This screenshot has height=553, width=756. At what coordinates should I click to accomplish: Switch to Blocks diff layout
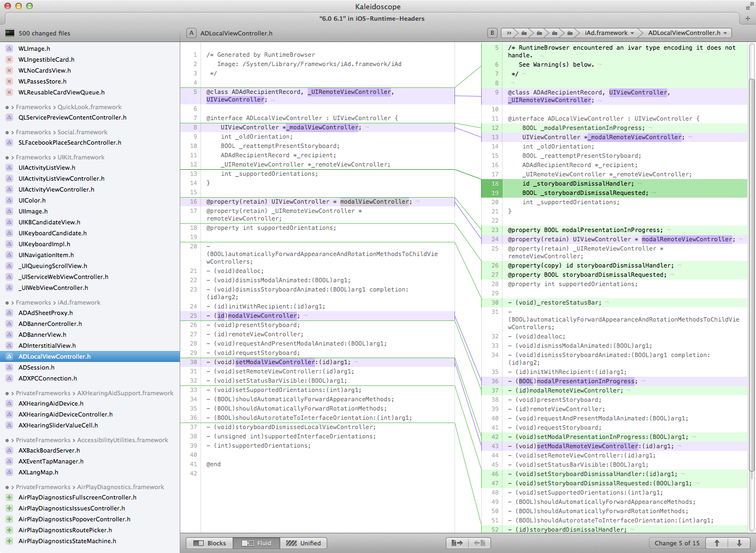[210, 543]
